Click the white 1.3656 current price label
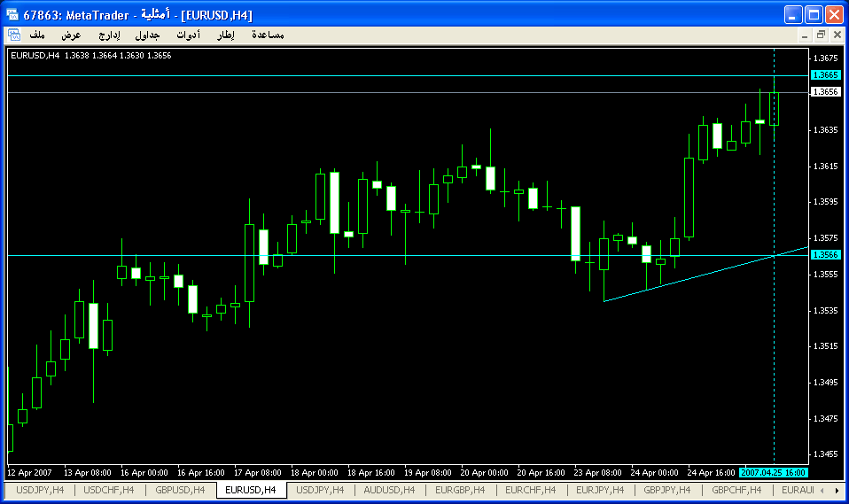Viewport: 849px width, 504px height. coord(825,92)
